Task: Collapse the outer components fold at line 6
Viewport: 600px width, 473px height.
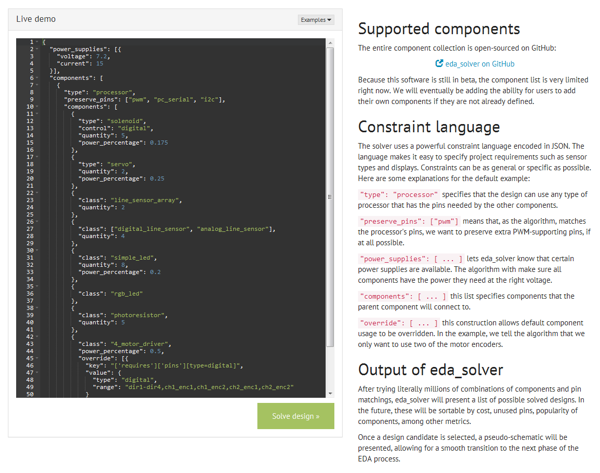Action: click(37, 78)
